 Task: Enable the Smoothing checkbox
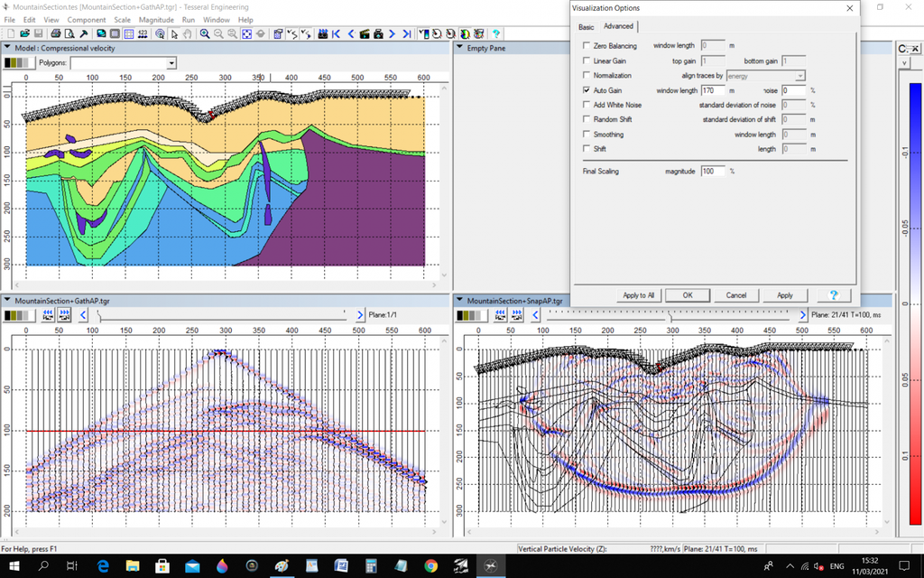pyautogui.click(x=587, y=135)
